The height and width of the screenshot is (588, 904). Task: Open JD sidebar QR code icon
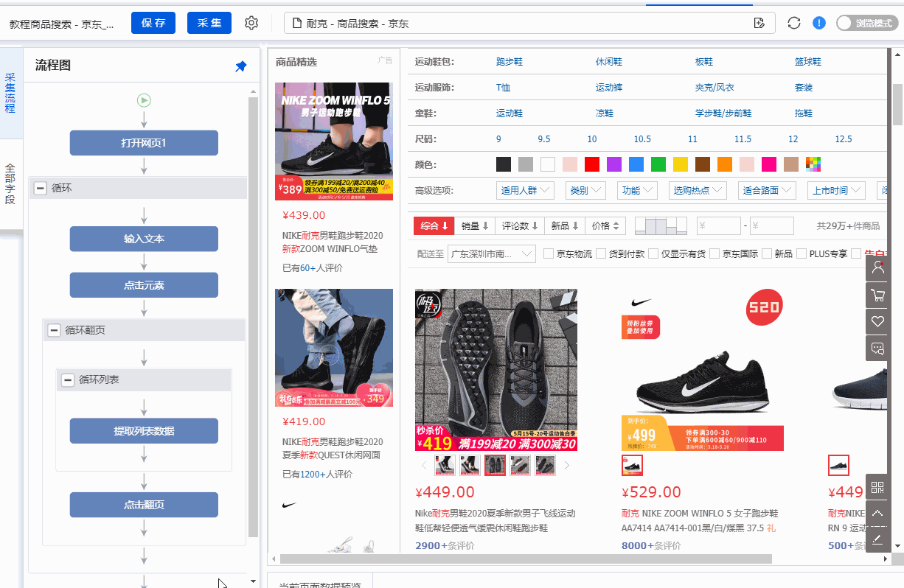[x=877, y=487]
